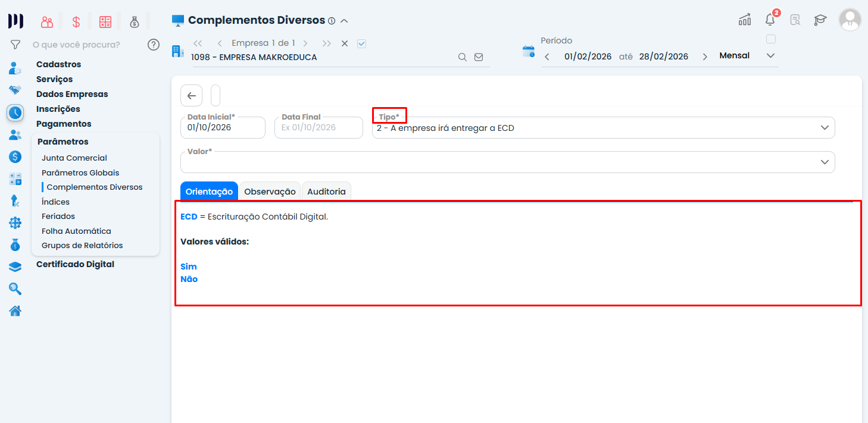The height and width of the screenshot is (423, 868).
Task: Open Parâmetros Globais menu item
Action: (80, 173)
